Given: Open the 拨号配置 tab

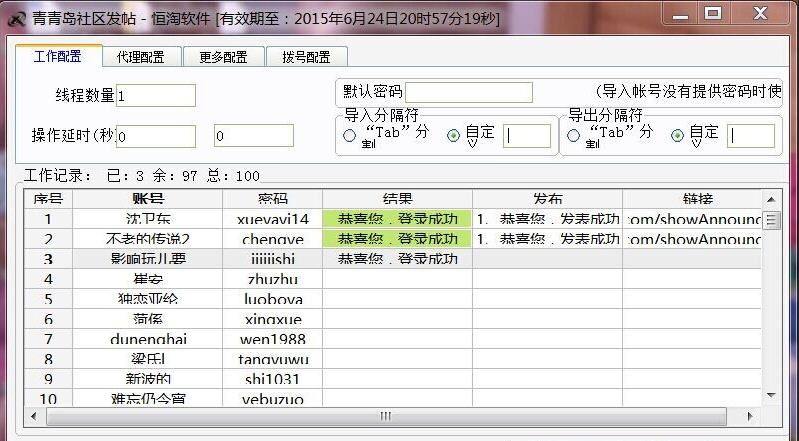Looking at the screenshot, I should 307,57.
